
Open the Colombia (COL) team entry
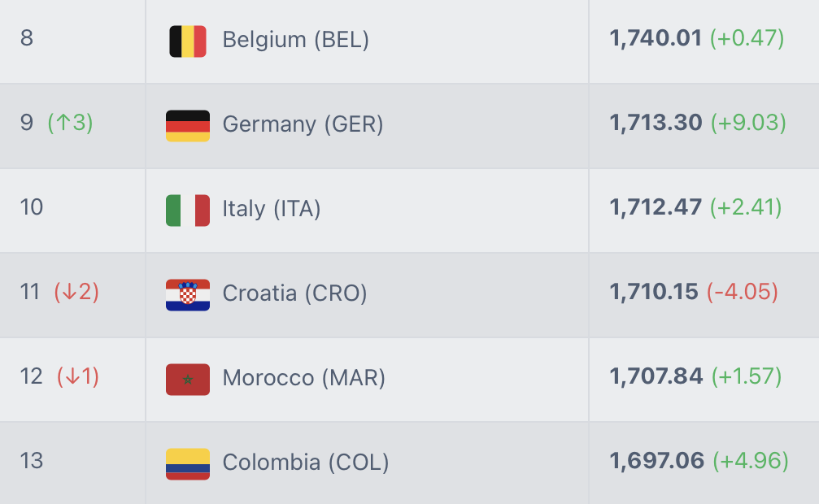306,463
